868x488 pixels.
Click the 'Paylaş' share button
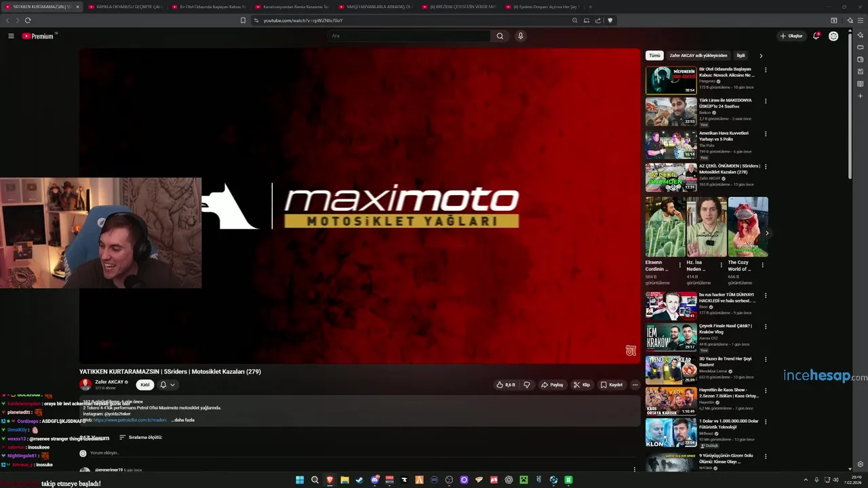point(552,384)
